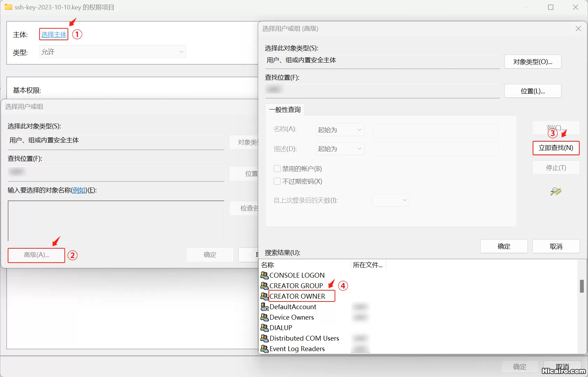Click the object names input field
This screenshot has width=588, height=377.
115,220
